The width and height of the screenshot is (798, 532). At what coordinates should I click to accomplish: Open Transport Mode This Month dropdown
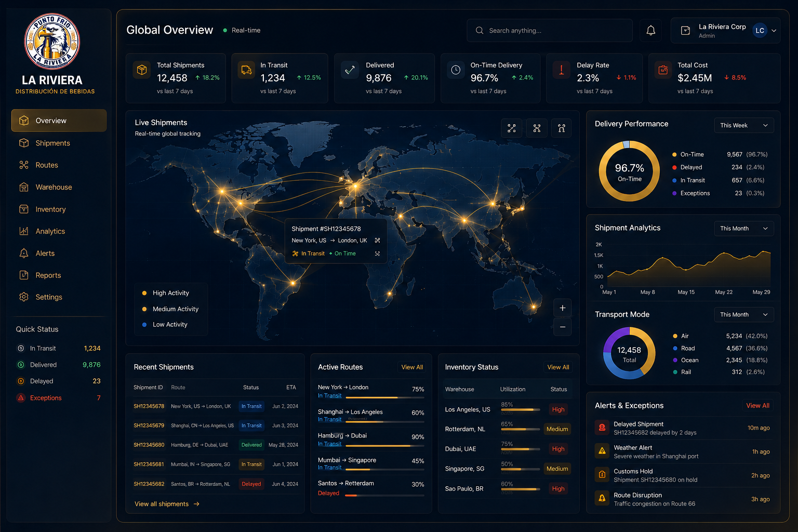743,315
